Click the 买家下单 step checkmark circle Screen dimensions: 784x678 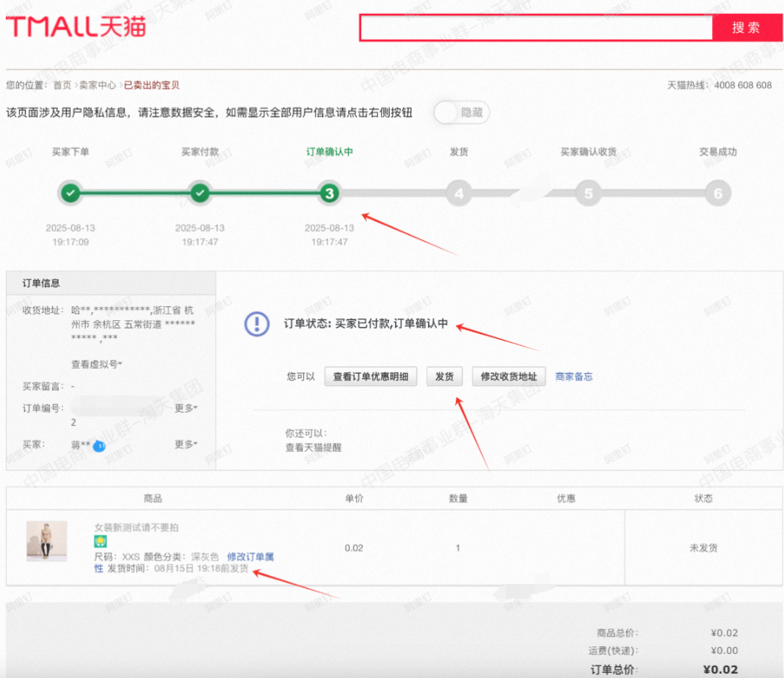pos(70,193)
